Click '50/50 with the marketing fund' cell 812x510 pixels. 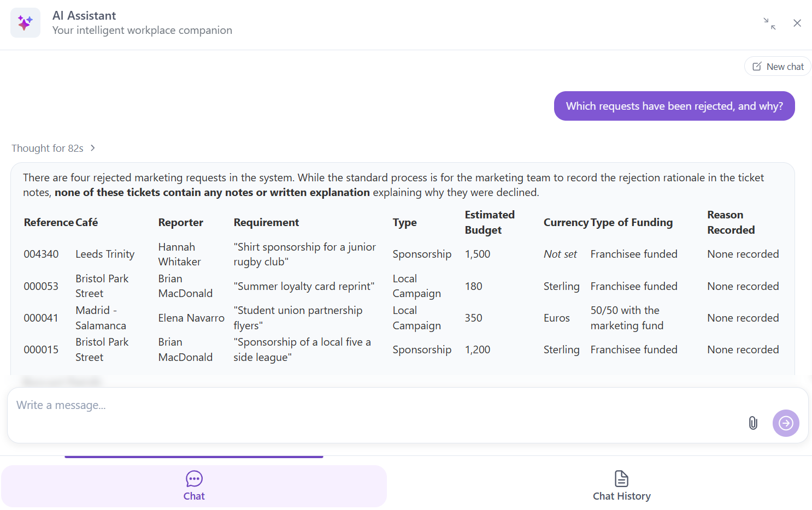pyautogui.click(x=627, y=318)
